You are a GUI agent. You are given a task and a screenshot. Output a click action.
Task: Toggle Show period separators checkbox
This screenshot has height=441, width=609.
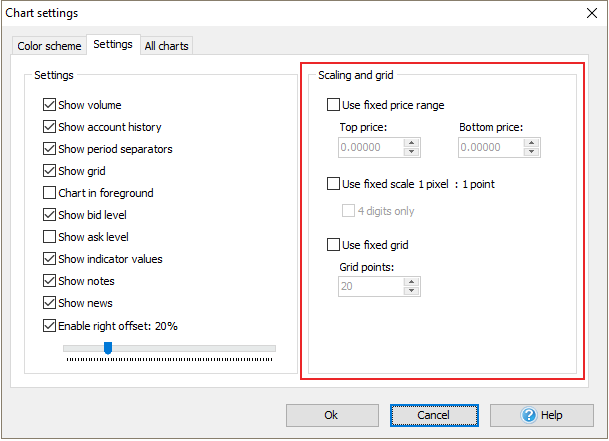point(50,149)
